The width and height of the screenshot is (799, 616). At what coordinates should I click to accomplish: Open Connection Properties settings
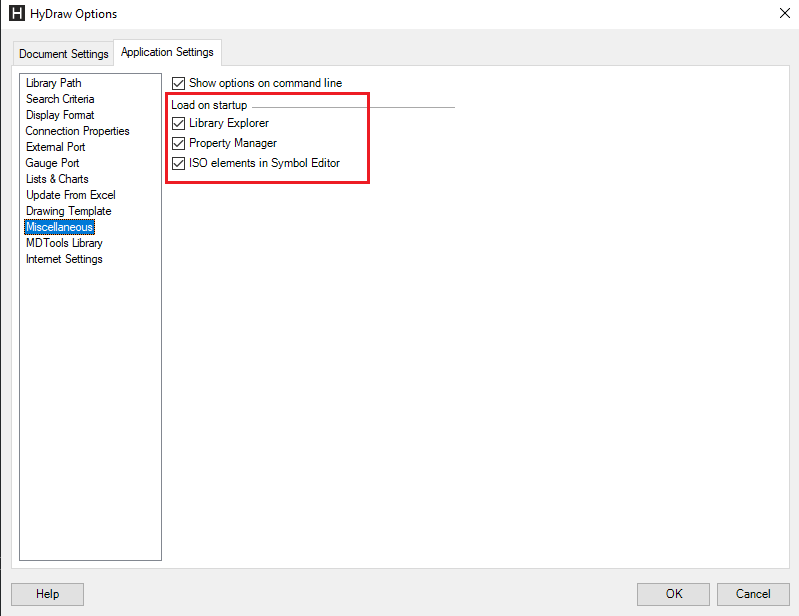point(77,131)
